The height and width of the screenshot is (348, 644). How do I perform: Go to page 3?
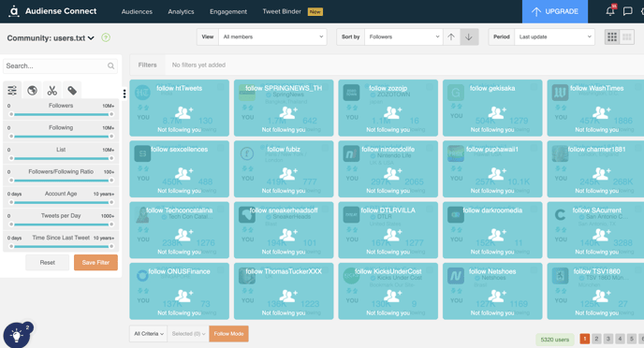click(608, 339)
